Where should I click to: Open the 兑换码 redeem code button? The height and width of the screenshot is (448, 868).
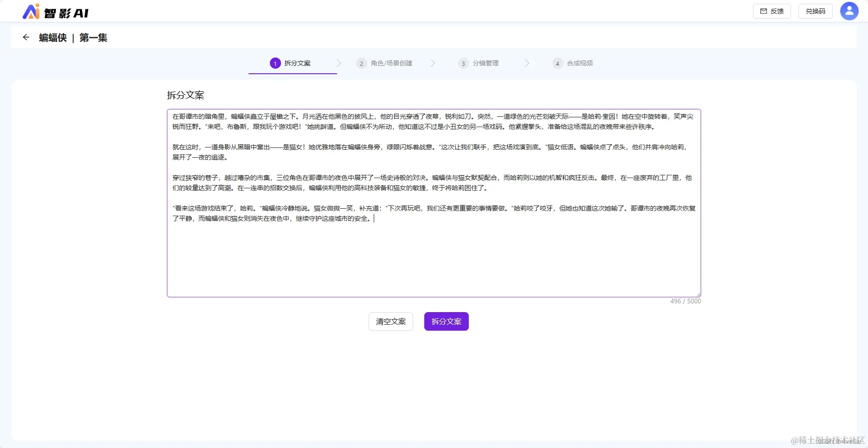click(815, 11)
